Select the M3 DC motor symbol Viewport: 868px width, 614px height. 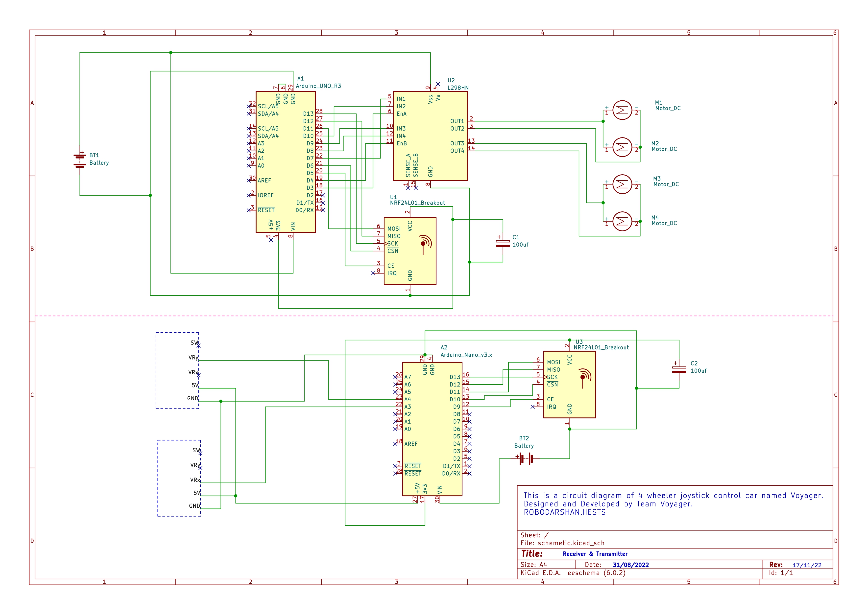pos(622,184)
